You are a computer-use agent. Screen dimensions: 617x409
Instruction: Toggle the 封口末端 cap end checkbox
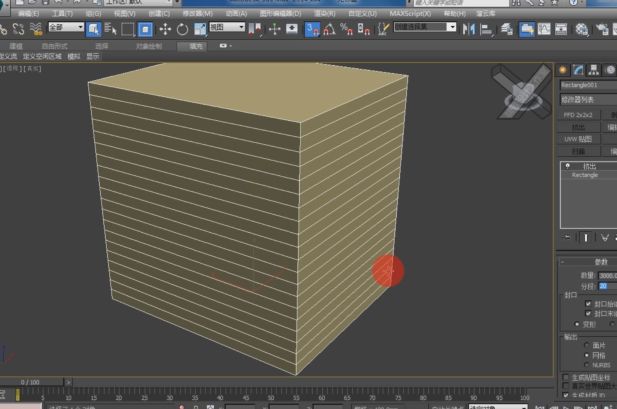click(x=588, y=313)
